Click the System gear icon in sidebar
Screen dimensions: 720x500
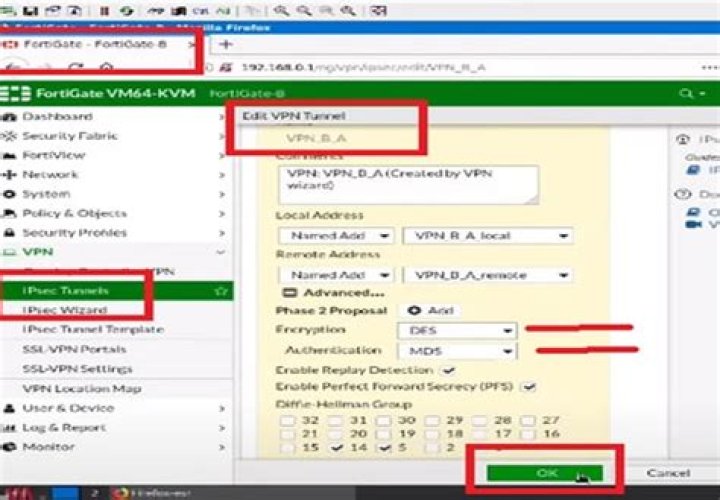pos(8,194)
